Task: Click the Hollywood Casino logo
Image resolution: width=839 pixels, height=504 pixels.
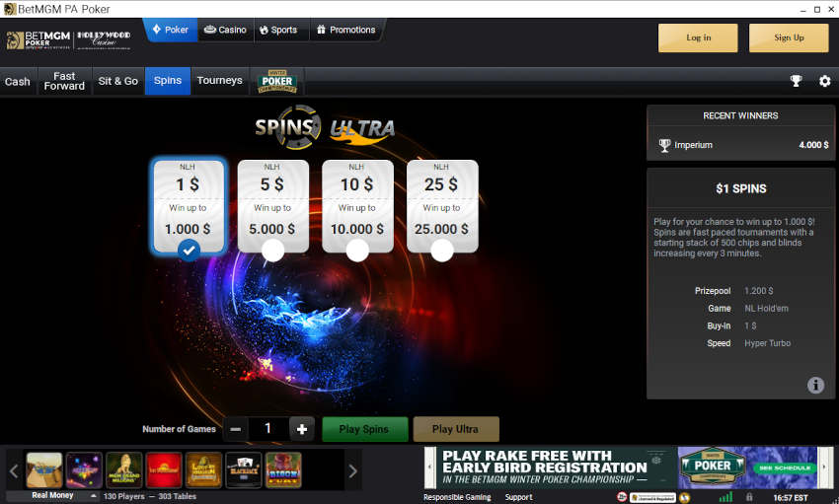Action: 104,39
